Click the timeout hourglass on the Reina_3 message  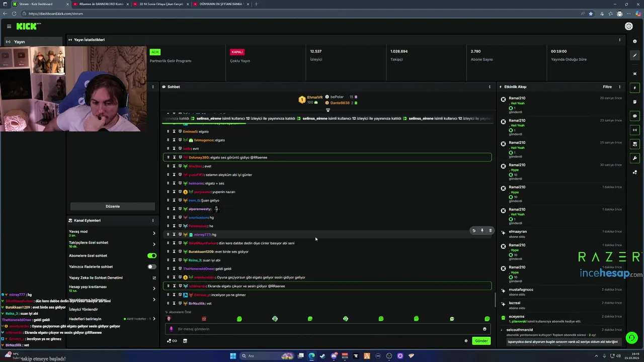click(x=174, y=260)
